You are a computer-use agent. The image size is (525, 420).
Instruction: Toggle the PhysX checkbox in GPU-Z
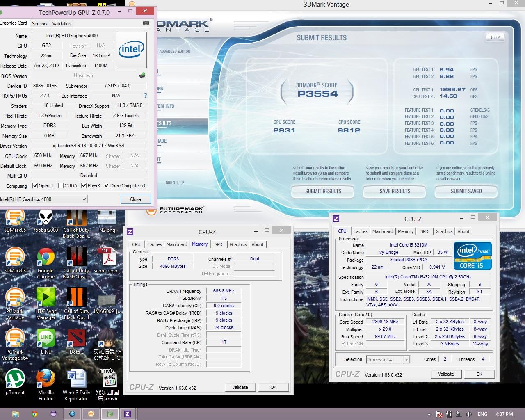(84, 186)
